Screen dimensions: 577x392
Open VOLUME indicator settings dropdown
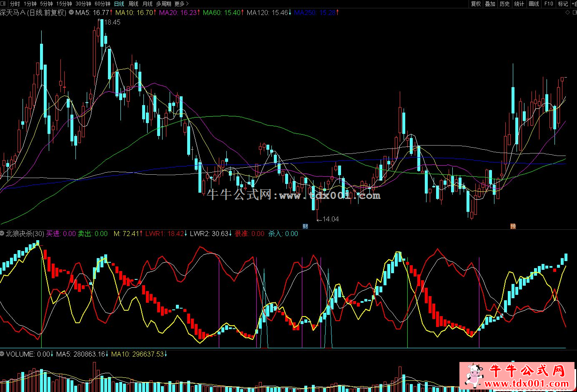(x=3, y=354)
